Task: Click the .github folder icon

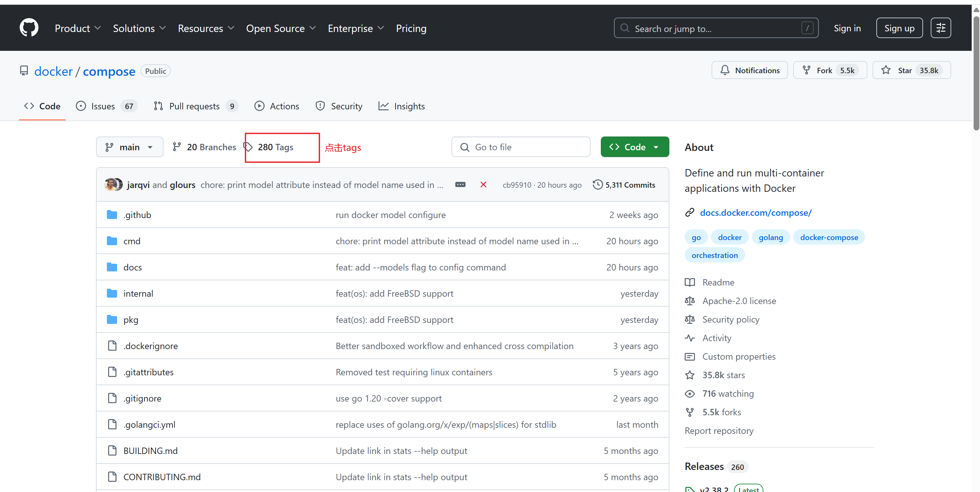Action: (x=112, y=215)
